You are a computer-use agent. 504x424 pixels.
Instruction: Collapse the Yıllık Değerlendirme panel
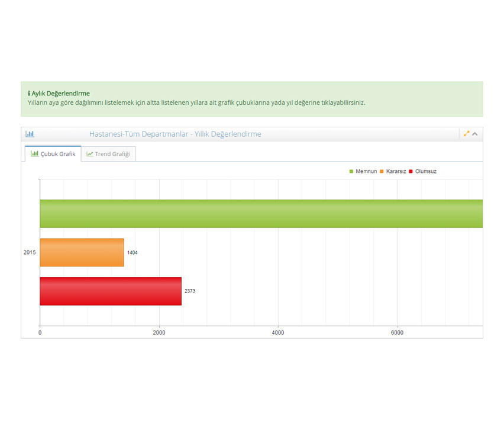(x=475, y=134)
